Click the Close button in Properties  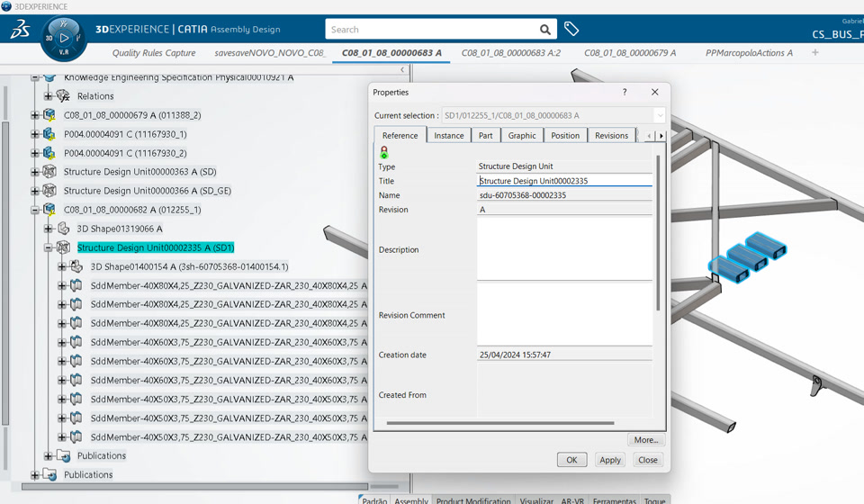(x=647, y=460)
